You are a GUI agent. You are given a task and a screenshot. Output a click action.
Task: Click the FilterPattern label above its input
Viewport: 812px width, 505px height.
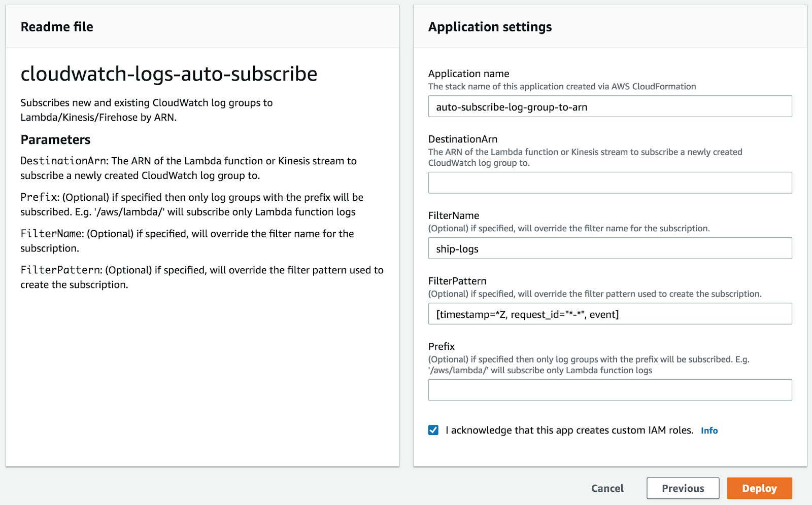point(457,280)
